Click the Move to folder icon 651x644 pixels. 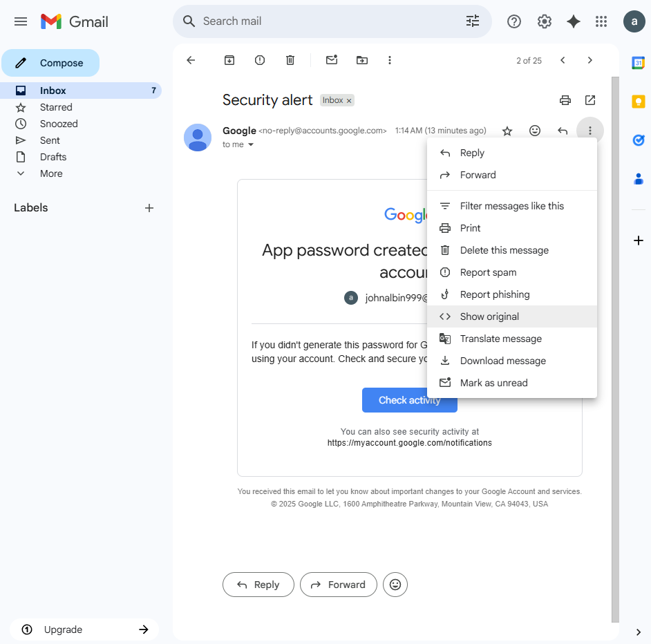[x=362, y=60]
